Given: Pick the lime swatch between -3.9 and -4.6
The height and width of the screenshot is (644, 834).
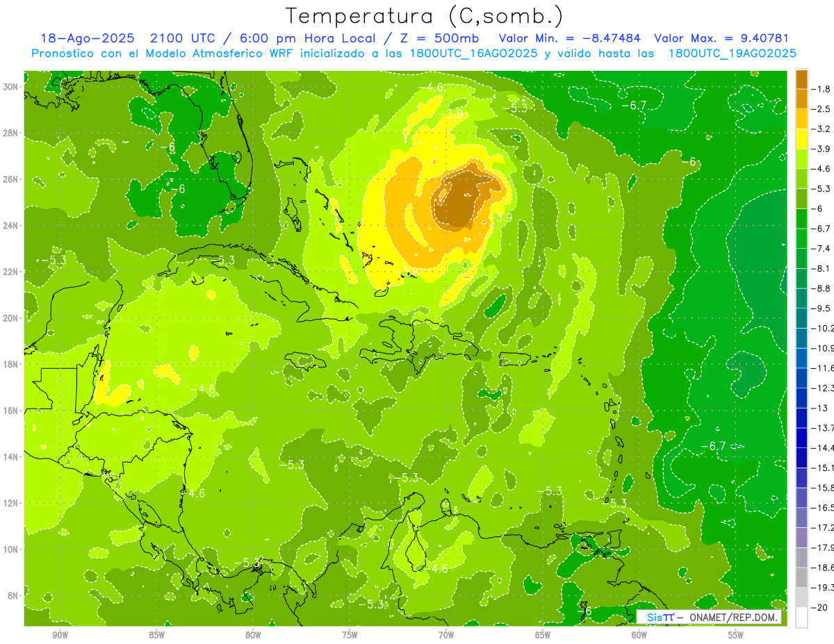Looking at the screenshot, I should 801,158.
